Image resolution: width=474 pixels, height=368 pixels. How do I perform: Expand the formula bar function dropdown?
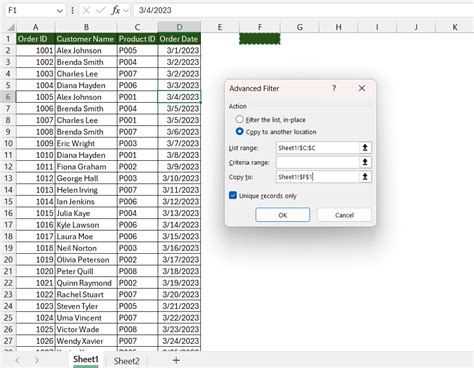[x=126, y=11]
